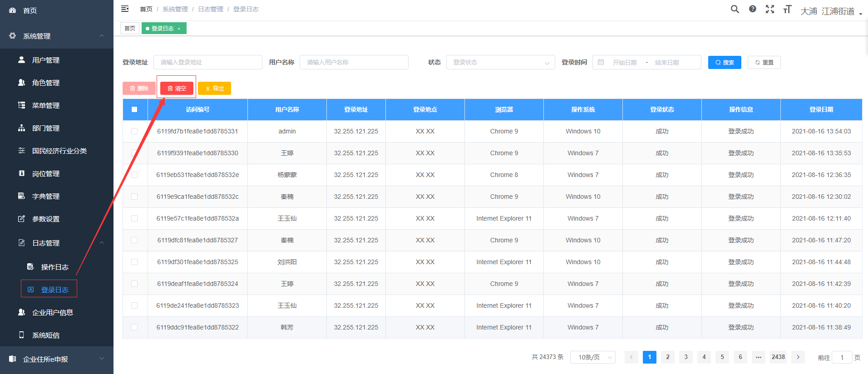
Task: Toggle fullscreen mode icon
Action: [770, 9]
